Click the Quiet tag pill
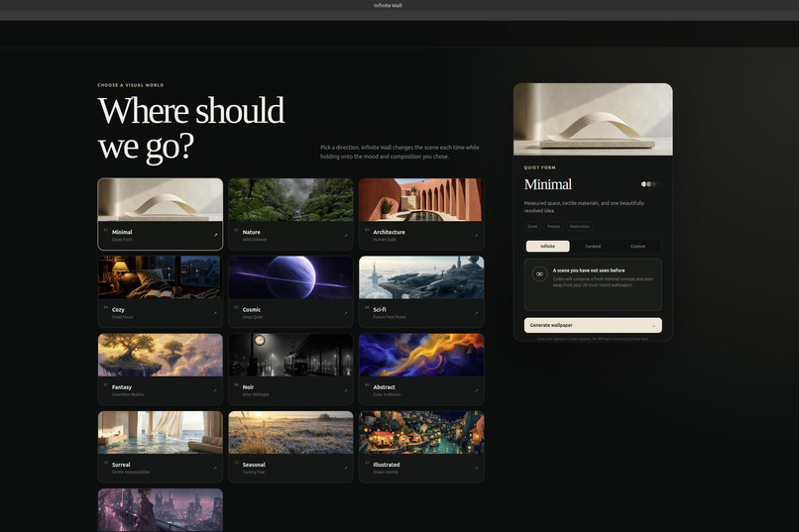 [x=532, y=227]
